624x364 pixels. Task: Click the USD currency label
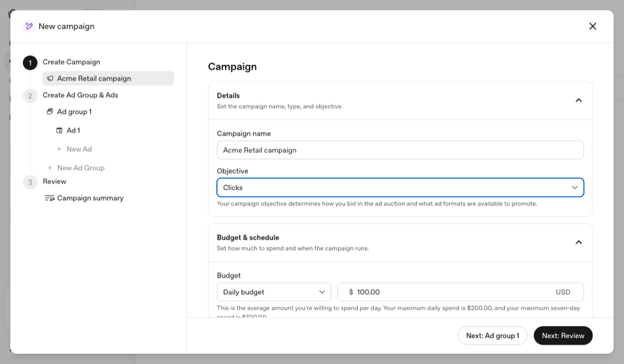tap(563, 292)
